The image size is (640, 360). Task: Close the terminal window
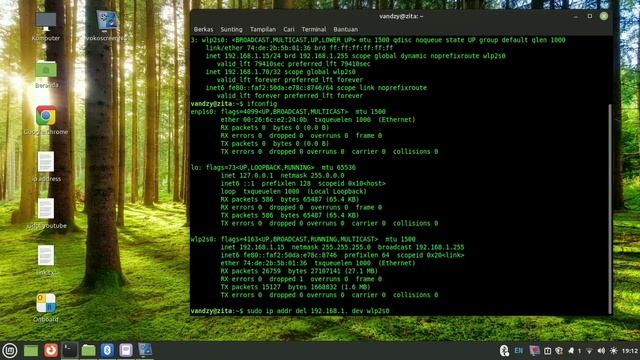pyautogui.click(x=604, y=16)
